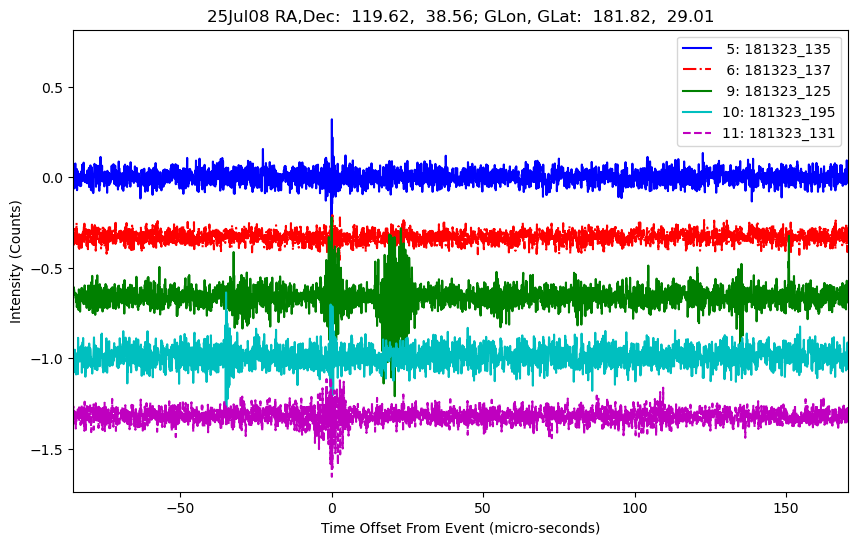Click the blue line sample in legend
Screen dimensions: 858x545
coord(697,48)
